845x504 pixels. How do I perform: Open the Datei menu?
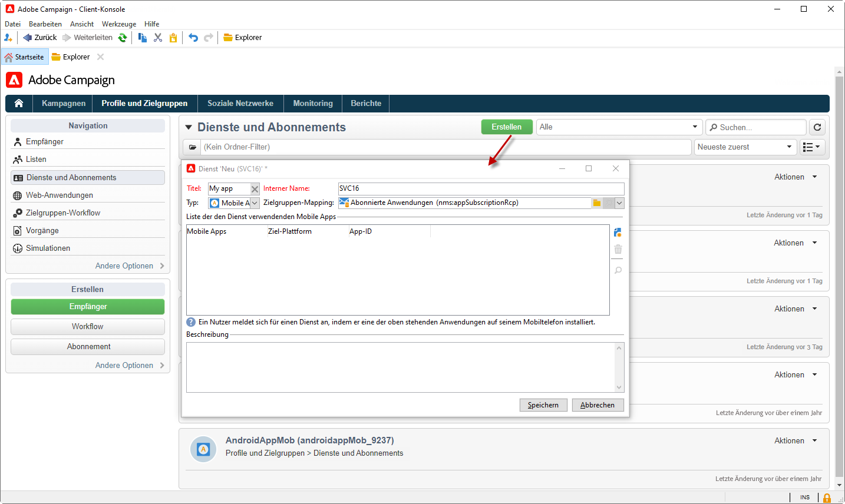coord(12,24)
